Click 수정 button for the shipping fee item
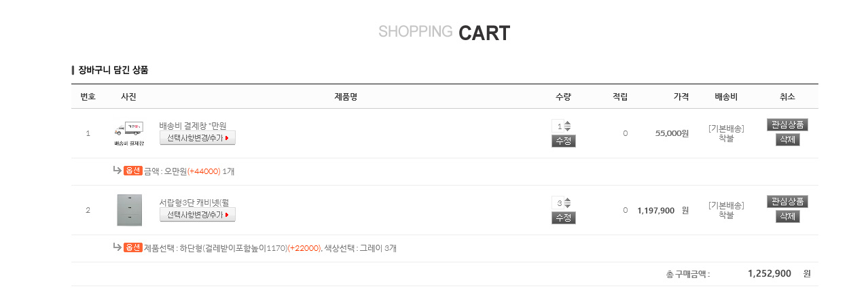The image size is (868, 293). (x=563, y=141)
